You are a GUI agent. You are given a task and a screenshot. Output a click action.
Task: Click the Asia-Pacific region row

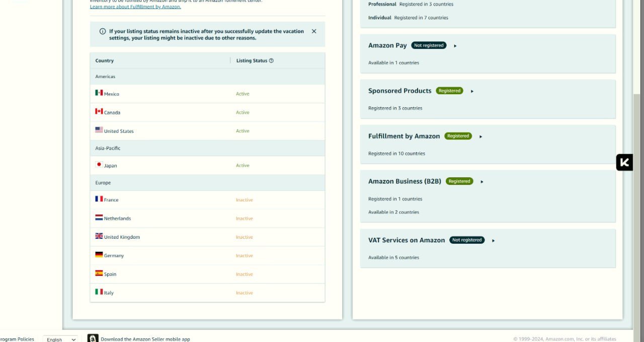207,148
